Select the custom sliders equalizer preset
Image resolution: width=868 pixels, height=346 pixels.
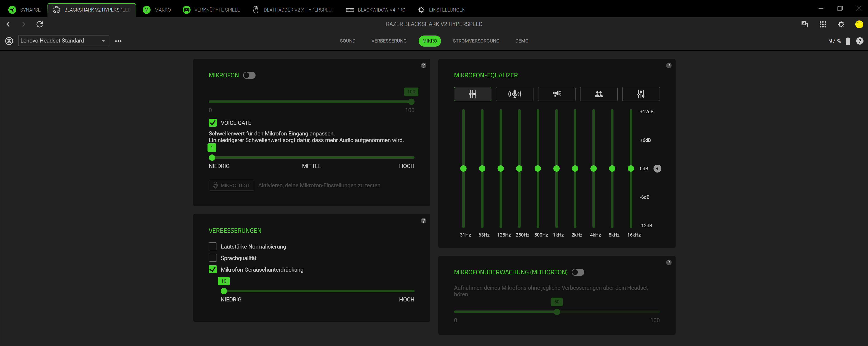coord(641,94)
